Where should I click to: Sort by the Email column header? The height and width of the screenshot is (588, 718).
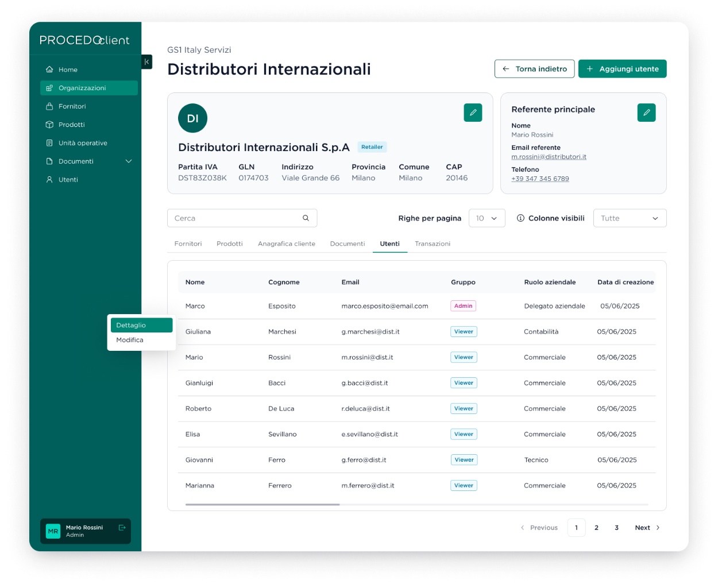[x=350, y=282]
